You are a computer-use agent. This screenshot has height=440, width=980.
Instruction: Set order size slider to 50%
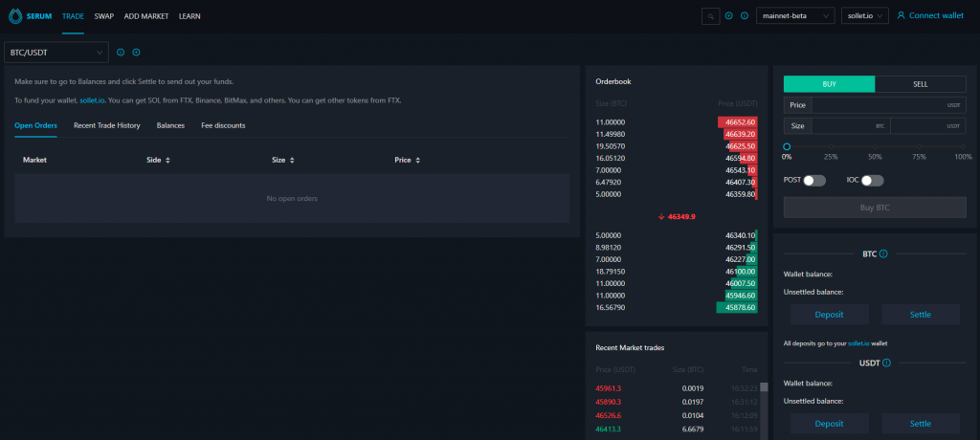coord(875,146)
